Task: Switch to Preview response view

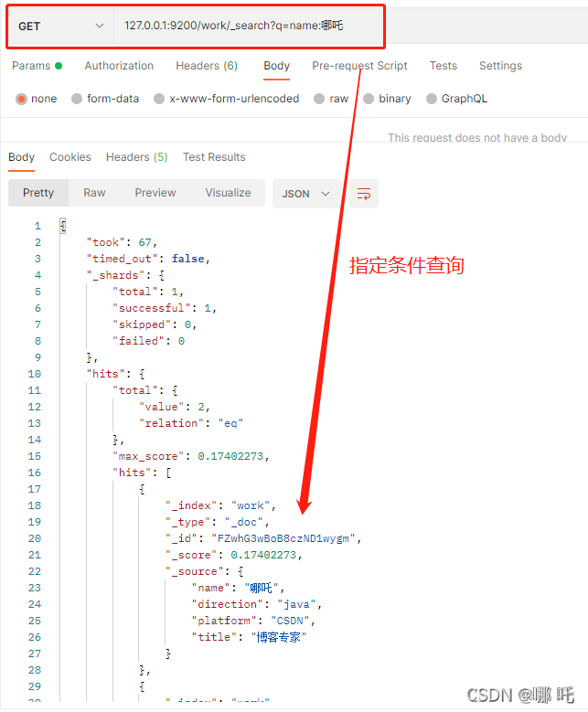Action: [x=155, y=193]
